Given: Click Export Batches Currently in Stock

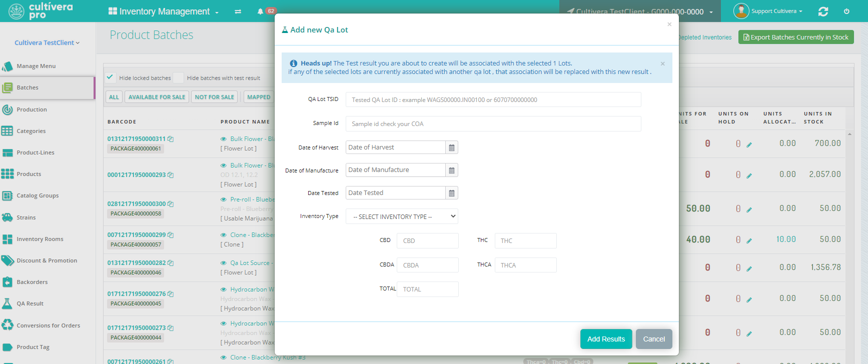Looking at the screenshot, I should [796, 37].
